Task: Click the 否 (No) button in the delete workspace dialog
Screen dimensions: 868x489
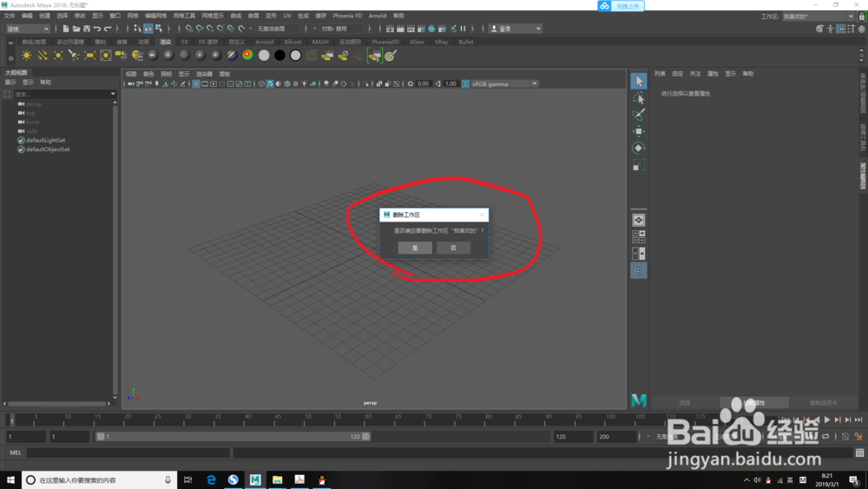Action: coord(453,248)
